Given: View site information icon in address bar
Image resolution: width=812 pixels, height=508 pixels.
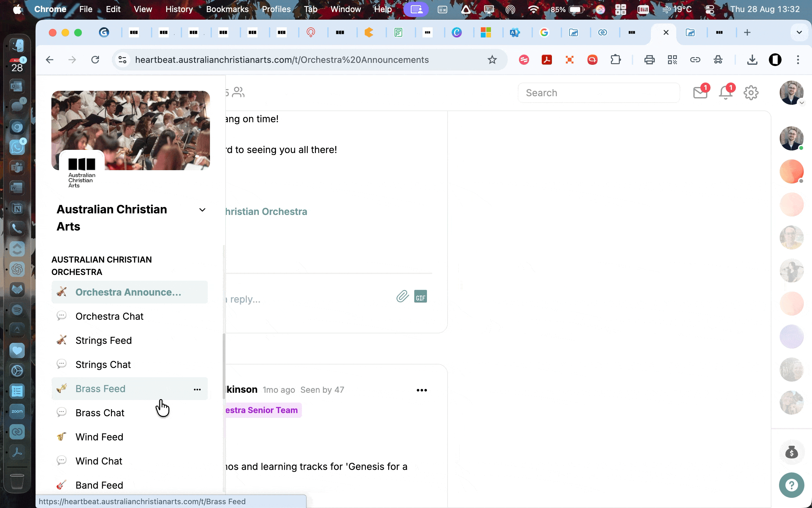Looking at the screenshot, I should tap(122, 60).
